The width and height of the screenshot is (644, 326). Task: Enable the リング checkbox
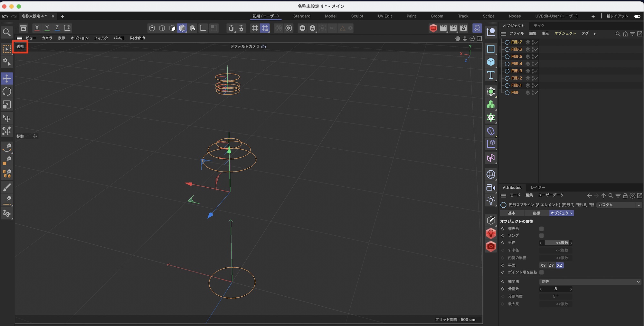click(x=542, y=236)
